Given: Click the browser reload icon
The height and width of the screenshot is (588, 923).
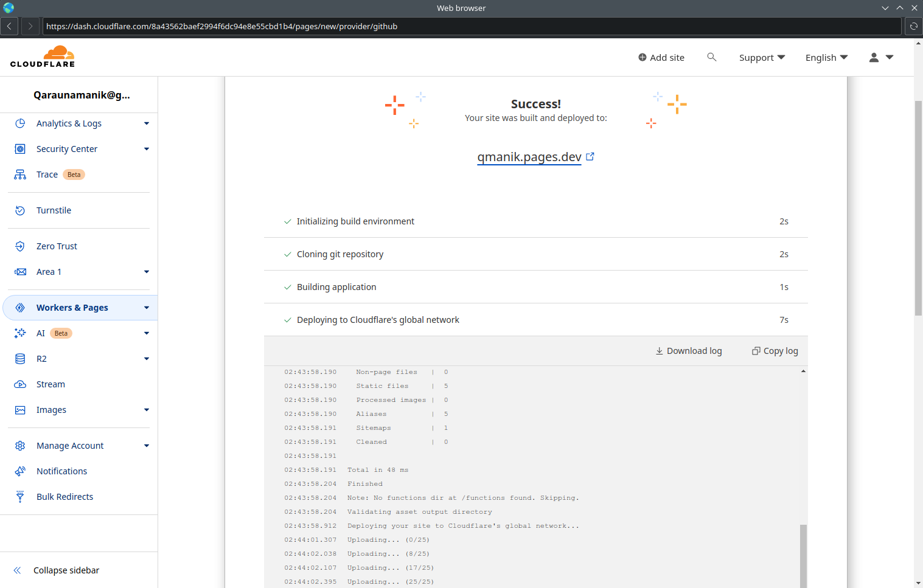Looking at the screenshot, I should (x=913, y=26).
